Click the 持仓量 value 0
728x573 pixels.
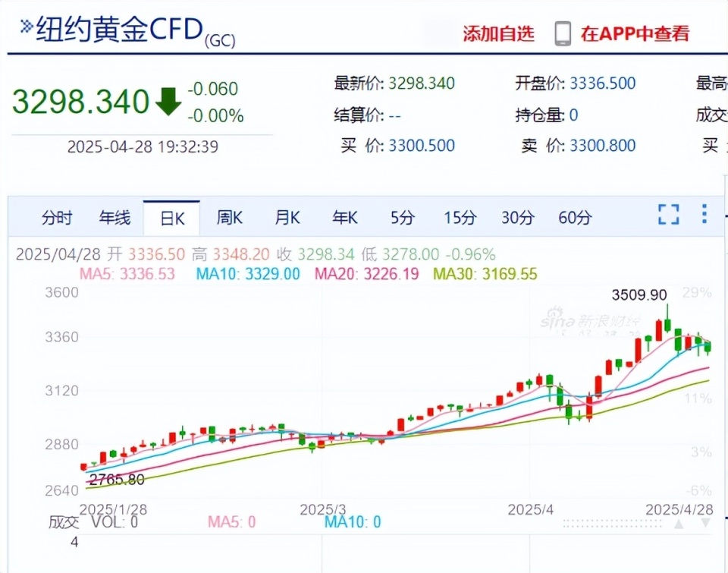573,115
